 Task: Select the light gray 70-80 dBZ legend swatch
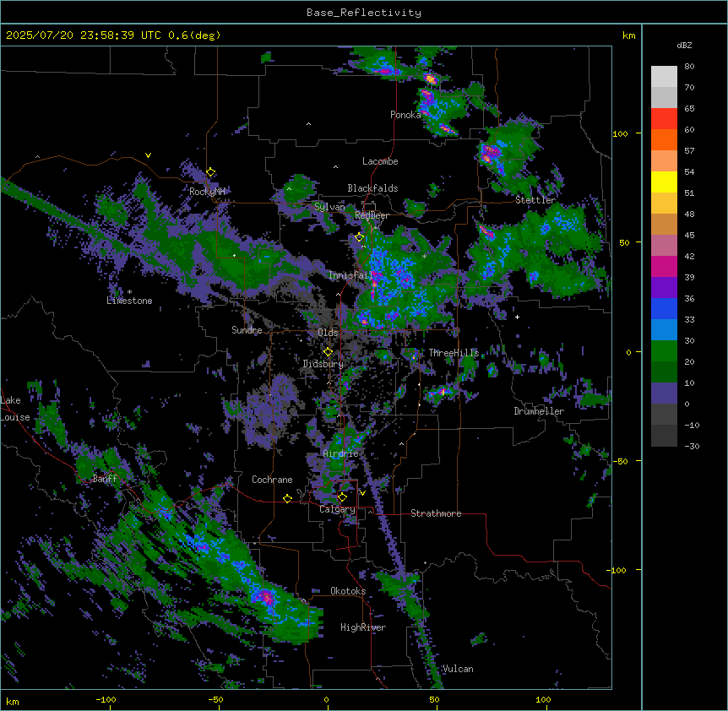click(x=664, y=77)
